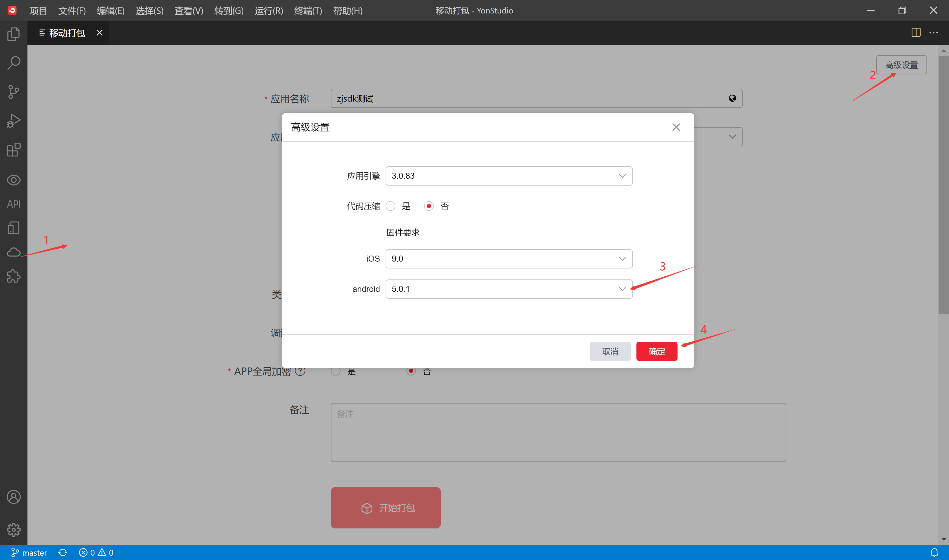Viewport: 949px width, 560px height.
Task: Click the red 确定 button
Action: [x=657, y=351]
